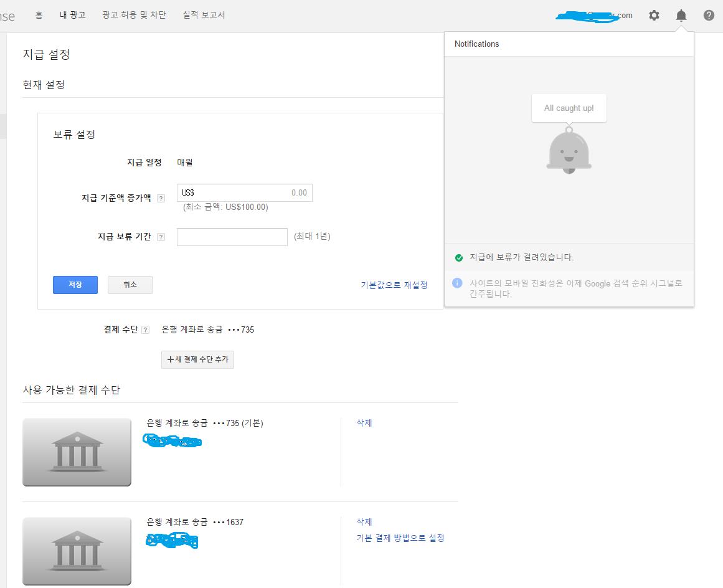Click the green checkmark notification icon

point(459,257)
